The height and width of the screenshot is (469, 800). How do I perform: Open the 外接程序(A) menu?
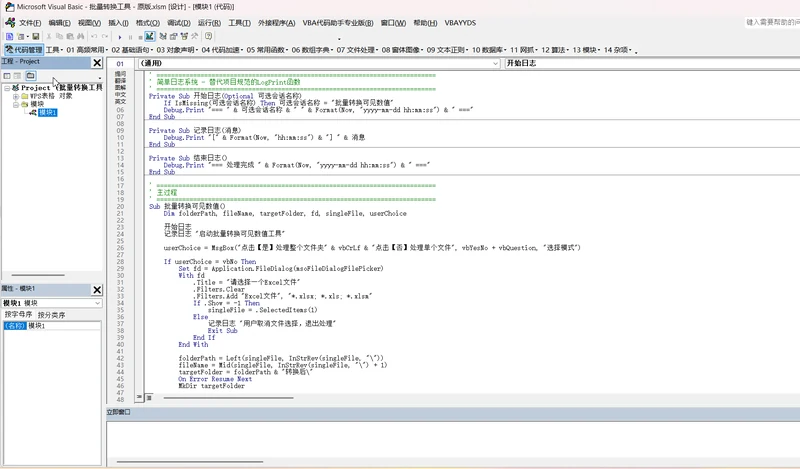[277, 23]
